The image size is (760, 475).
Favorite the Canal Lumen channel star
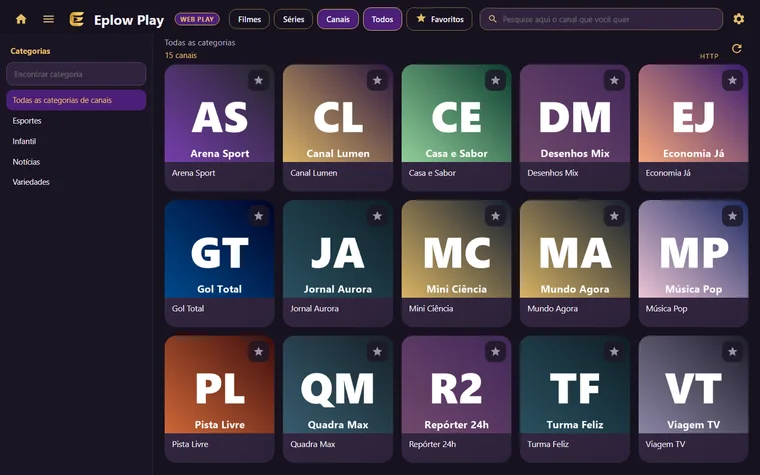pos(377,80)
